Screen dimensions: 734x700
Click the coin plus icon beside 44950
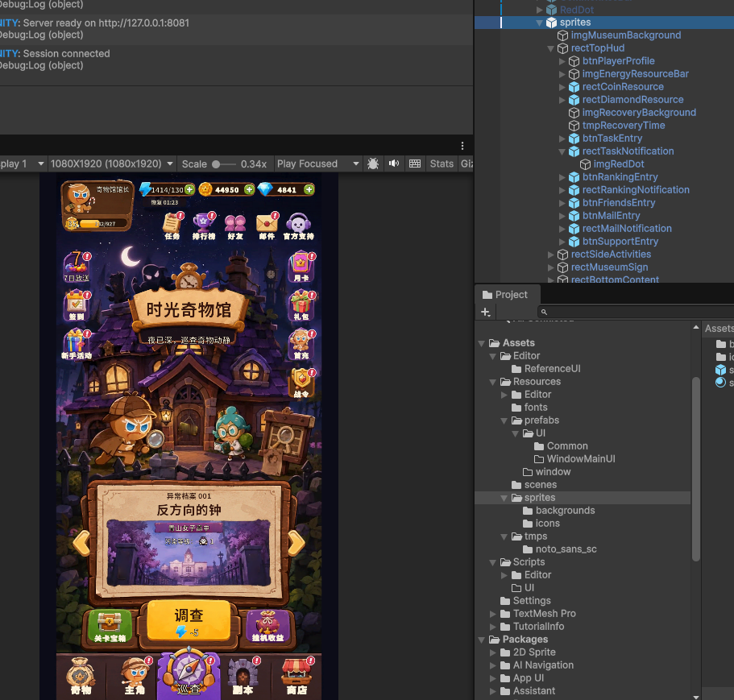(249, 189)
